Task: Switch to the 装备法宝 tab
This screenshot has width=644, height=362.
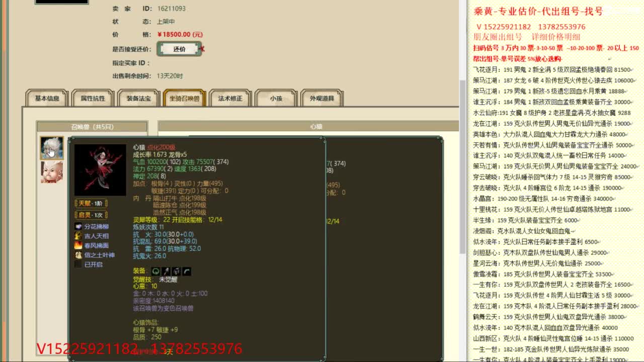Action: [138, 99]
